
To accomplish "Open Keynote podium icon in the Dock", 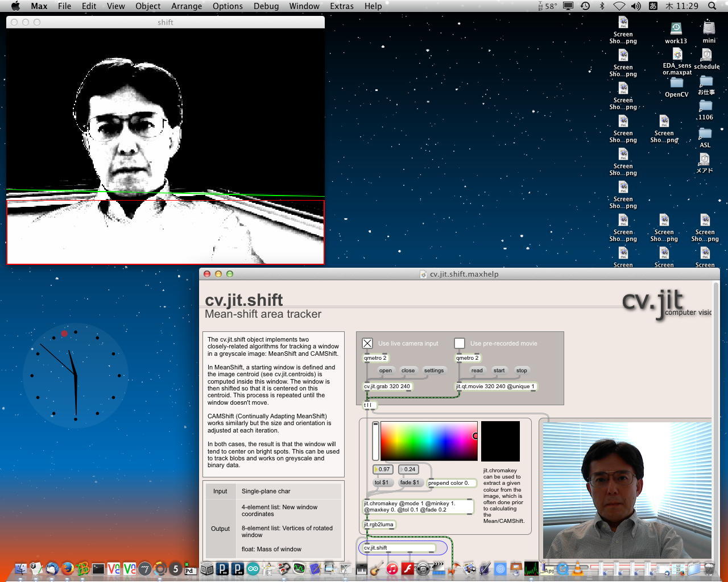I will tap(516, 568).
